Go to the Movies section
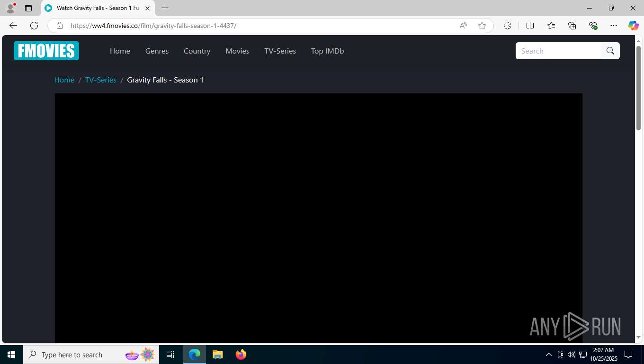This screenshot has height=364, width=644. click(237, 51)
